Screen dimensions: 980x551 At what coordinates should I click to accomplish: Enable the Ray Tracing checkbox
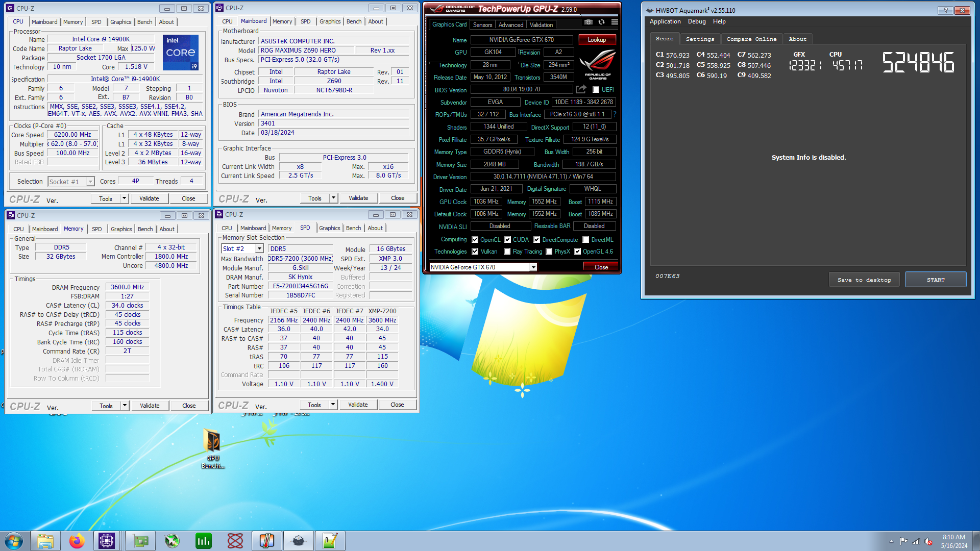click(x=507, y=252)
